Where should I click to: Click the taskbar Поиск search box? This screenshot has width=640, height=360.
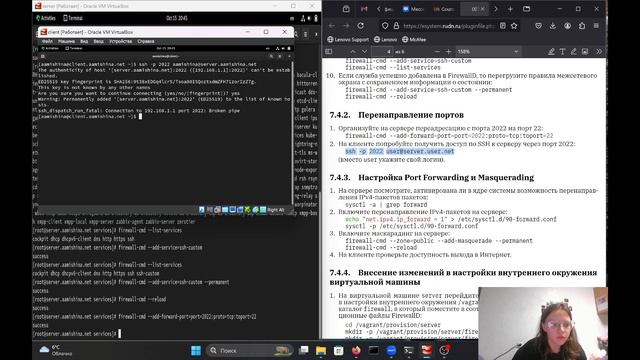tap(249, 350)
